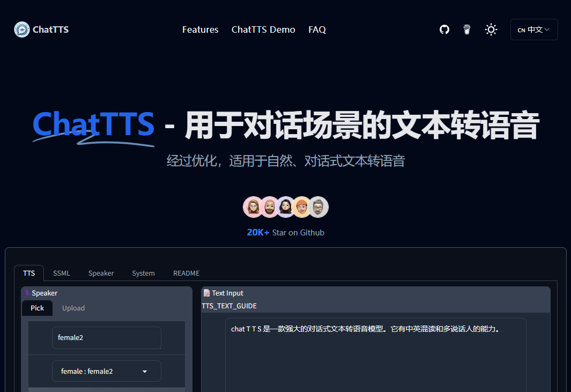Viewport: 571px width, 392px height.
Task: Open the GitHub repository icon
Action: 444,29
